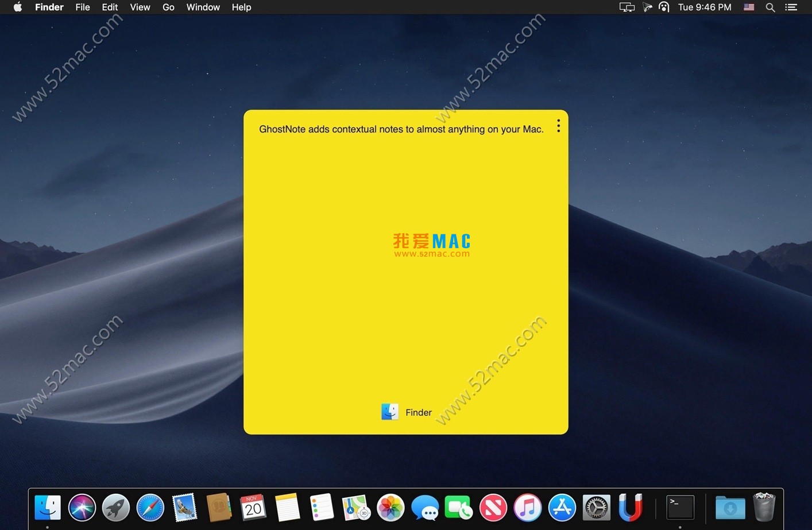Open Spotlight search magnifier
812x530 pixels.
click(x=770, y=7)
